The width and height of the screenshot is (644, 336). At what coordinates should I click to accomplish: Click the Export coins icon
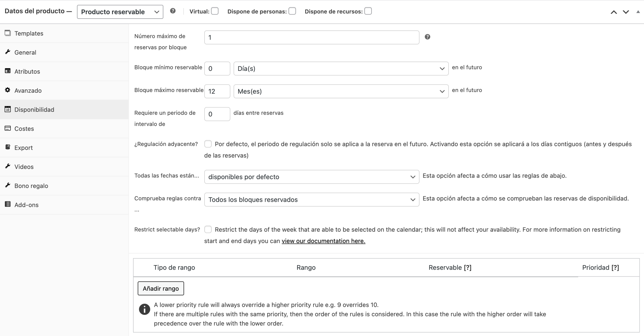(8, 147)
